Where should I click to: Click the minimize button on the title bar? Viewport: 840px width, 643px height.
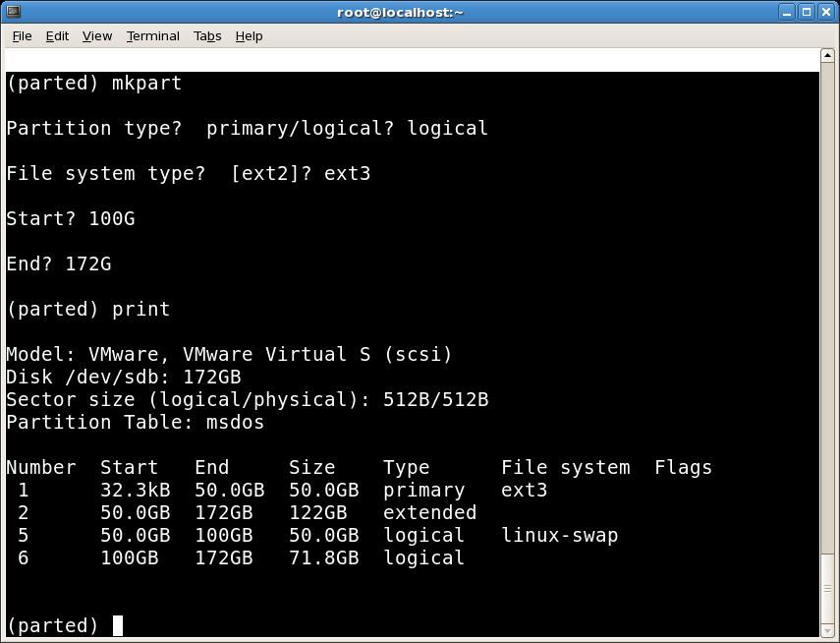[x=787, y=12]
